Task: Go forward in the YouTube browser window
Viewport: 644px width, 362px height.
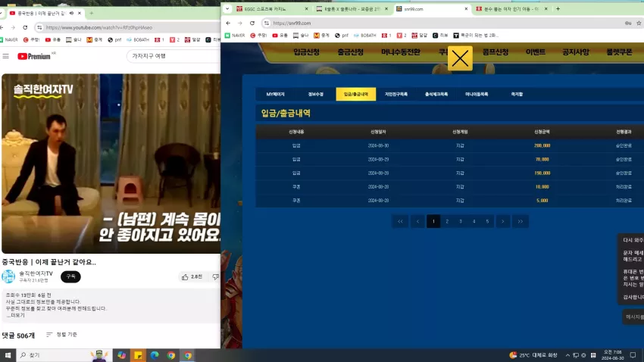Action: click(x=13, y=27)
